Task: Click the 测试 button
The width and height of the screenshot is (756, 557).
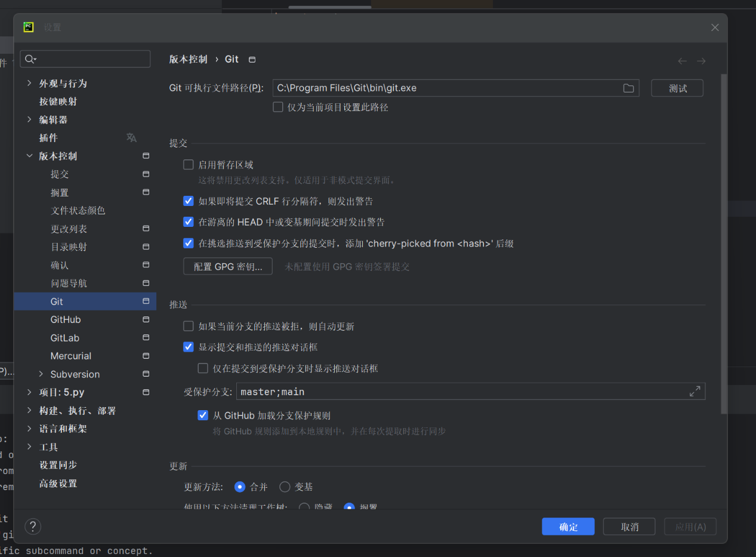Action: pyautogui.click(x=677, y=88)
